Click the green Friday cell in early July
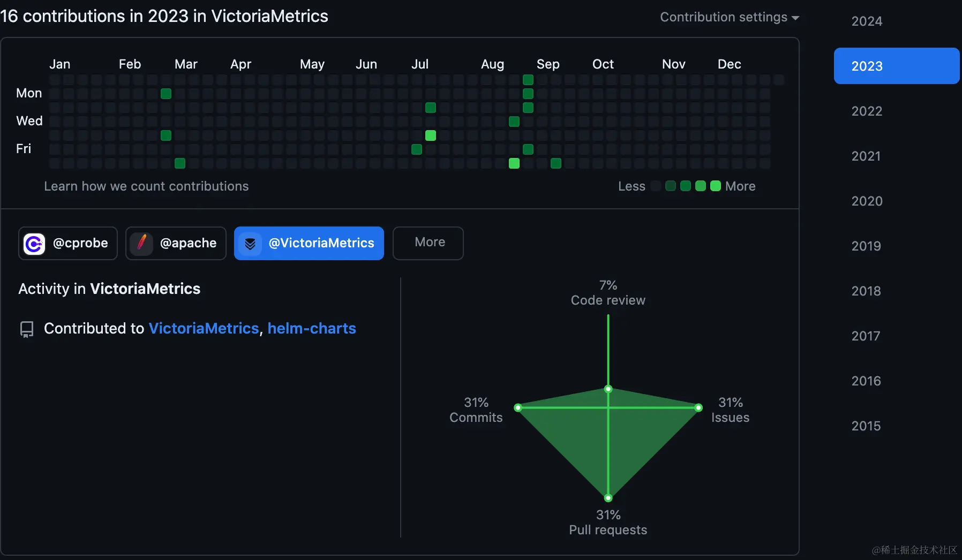The height and width of the screenshot is (560, 962). click(417, 149)
